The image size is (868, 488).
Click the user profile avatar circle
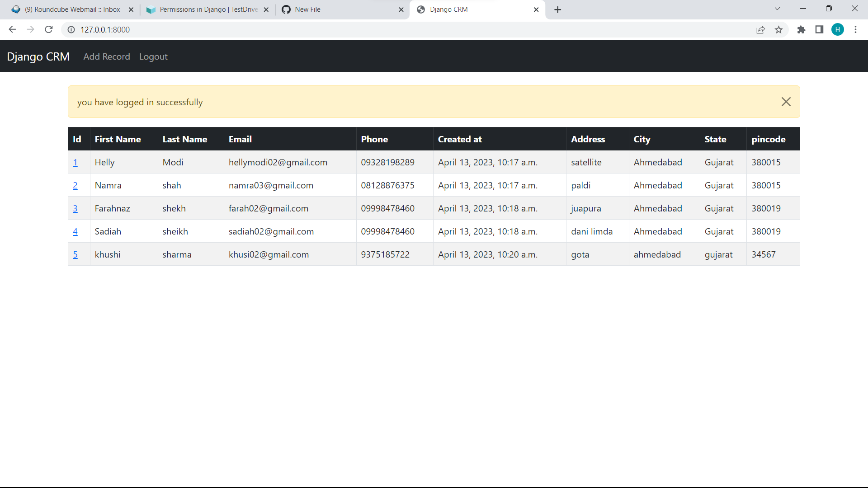pos(838,29)
